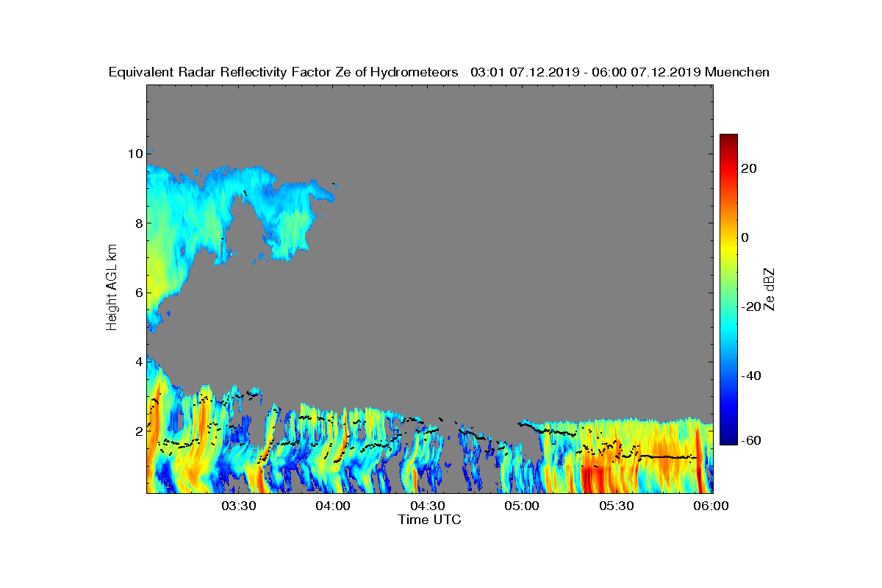Click the 'Ze dBZ' colorbar label
882x588 pixels.
[x=770, y=290]
